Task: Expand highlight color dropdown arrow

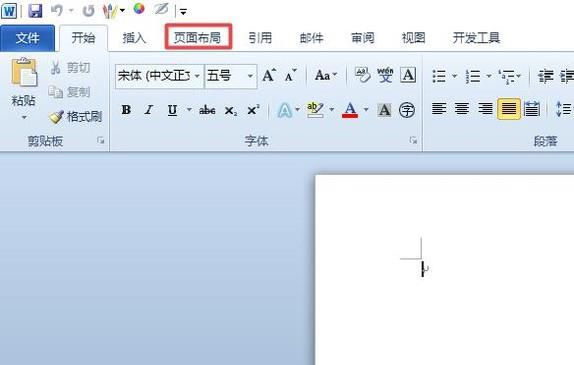Action: click(332, 109)
